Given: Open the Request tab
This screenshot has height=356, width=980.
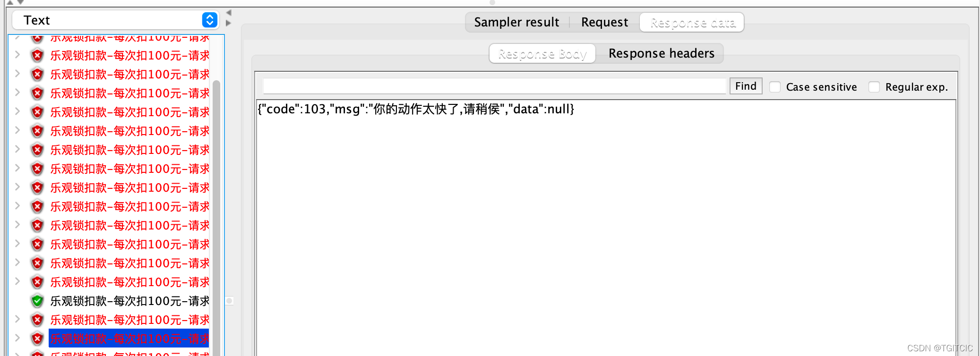Looking at the screenshot, I should click(x=604, y=22).
